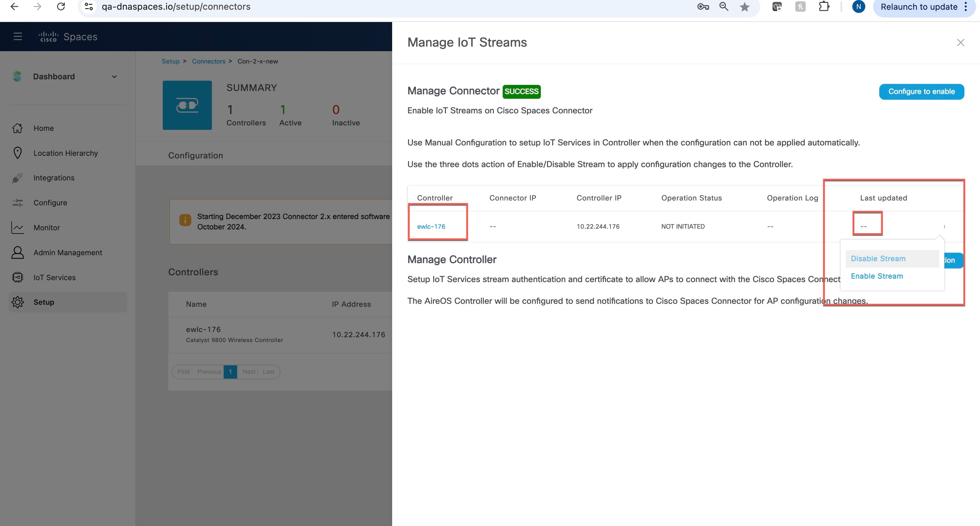Open site information icon in address bar
Viewport: 980px width, 526px height.
pyautogui.click(x=89, y=6)
